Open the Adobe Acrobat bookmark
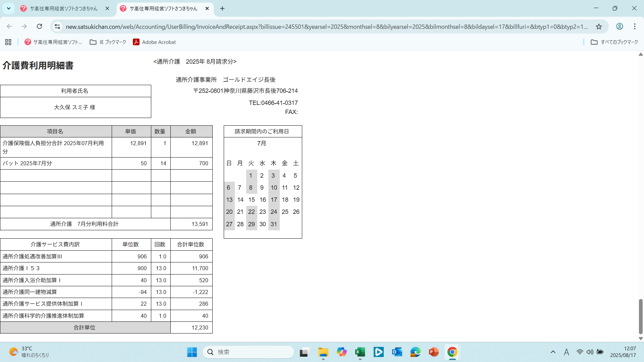Viewport: 644px width, 362px height. [x=154, y=42]
